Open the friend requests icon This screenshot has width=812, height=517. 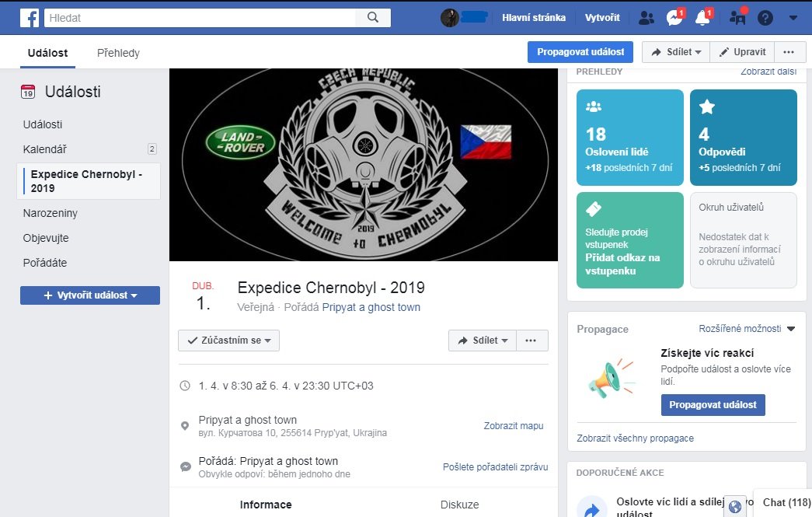646,18
